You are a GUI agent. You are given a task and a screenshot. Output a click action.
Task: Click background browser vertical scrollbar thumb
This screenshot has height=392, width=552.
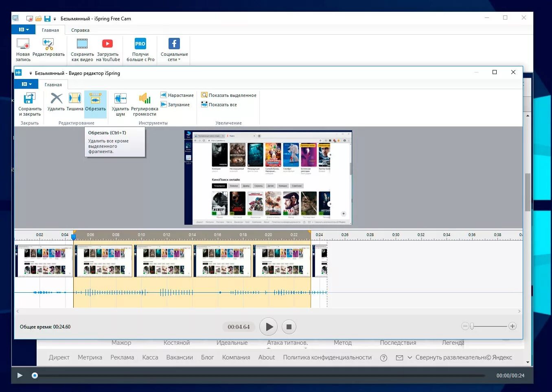(x=528, y=192)
